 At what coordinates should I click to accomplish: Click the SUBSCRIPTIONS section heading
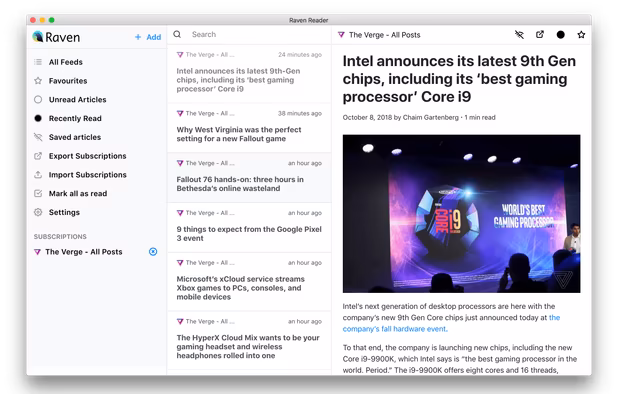[60, 236]
